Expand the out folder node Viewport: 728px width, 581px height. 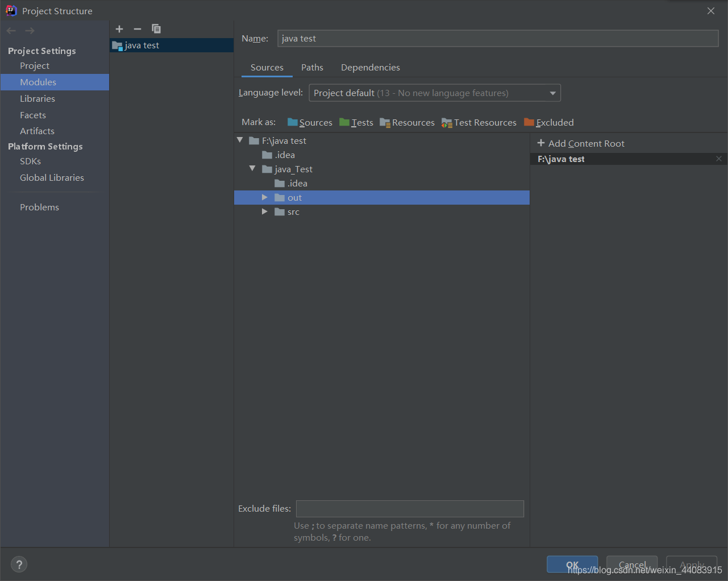pyautogui.click(x=264, y=197)
